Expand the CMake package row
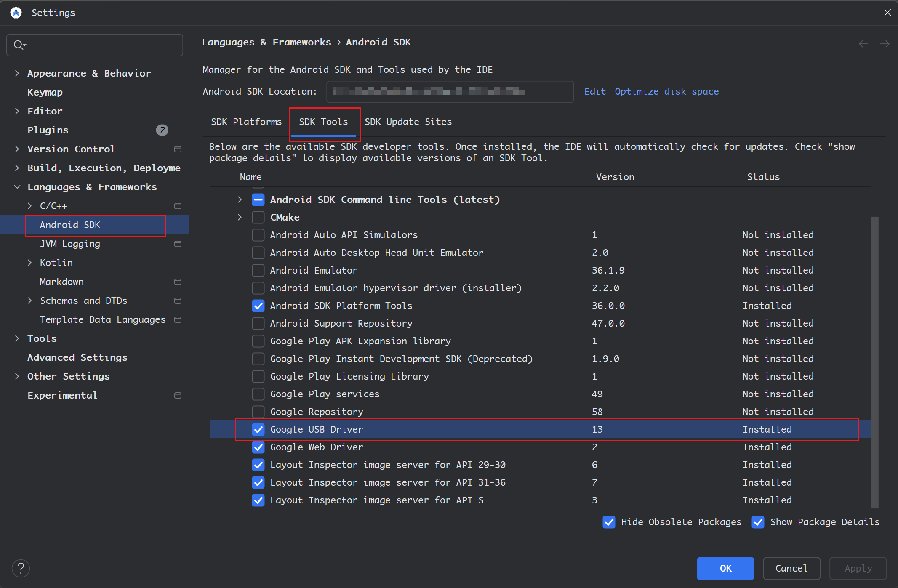The width and height of the screenshot is (898, 588). 240,217
